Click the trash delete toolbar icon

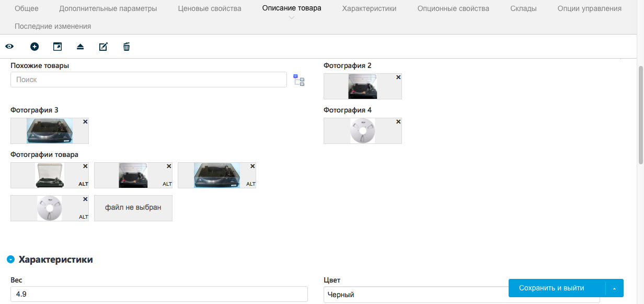click(x=126, y=47)
